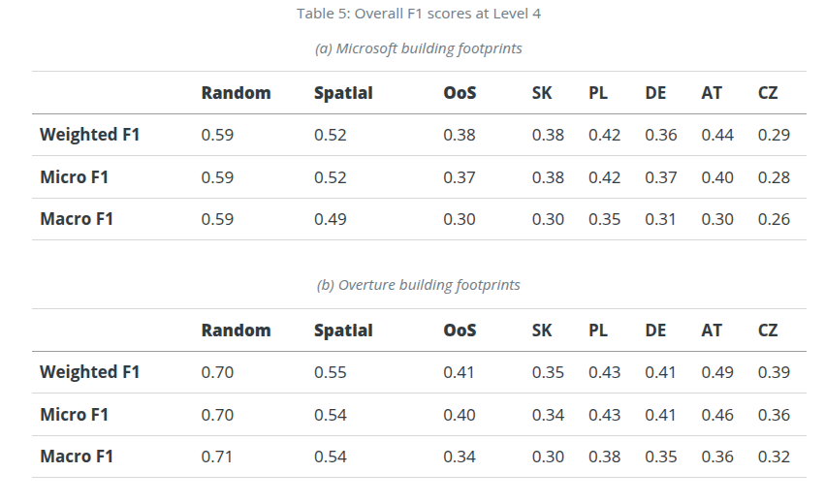Select the '(b) Overture building footprints' subtitle
Image resolution: width=825 pixels, height=504 pixels.
tap(419, 285)
